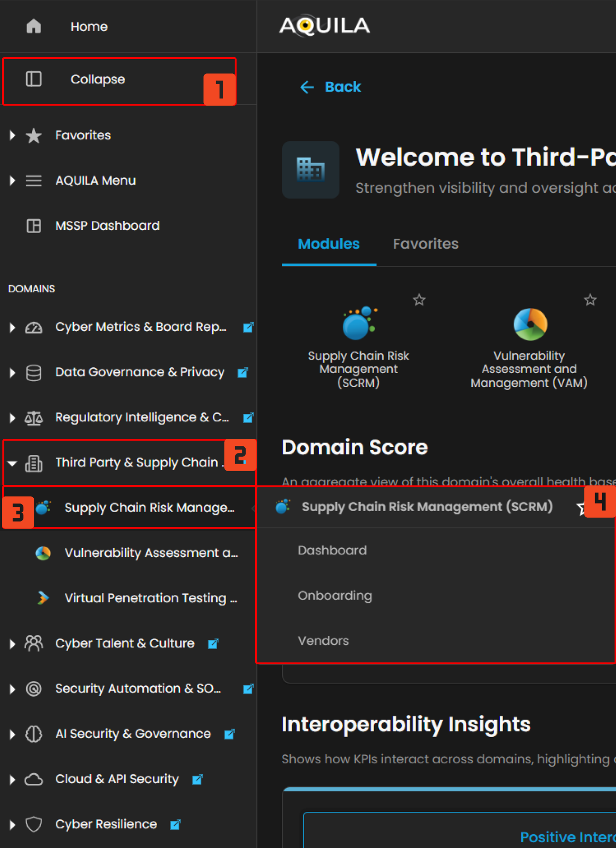
Task: Click the building icon beside Welcome heading
Action: [x=310, y=169]
